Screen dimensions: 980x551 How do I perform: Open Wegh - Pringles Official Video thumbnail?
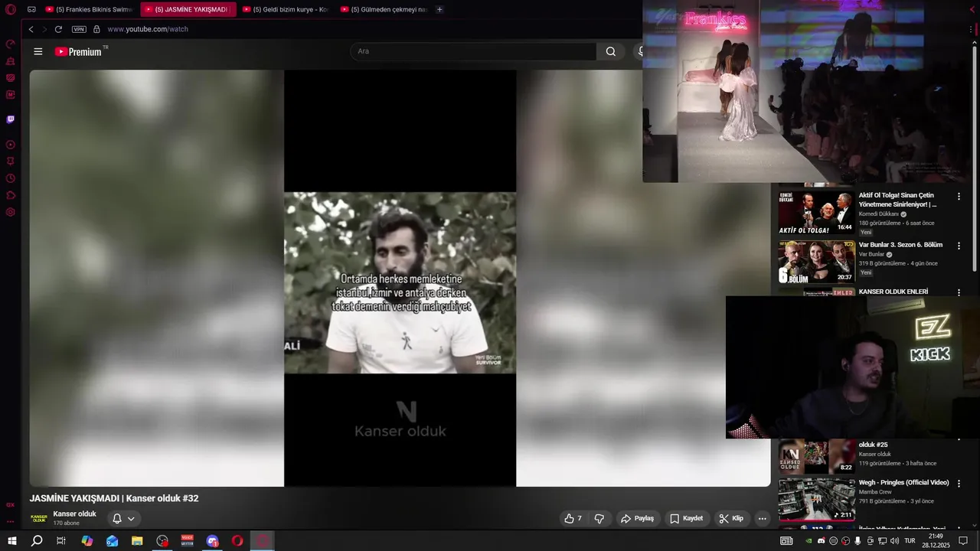coord(816,500)
